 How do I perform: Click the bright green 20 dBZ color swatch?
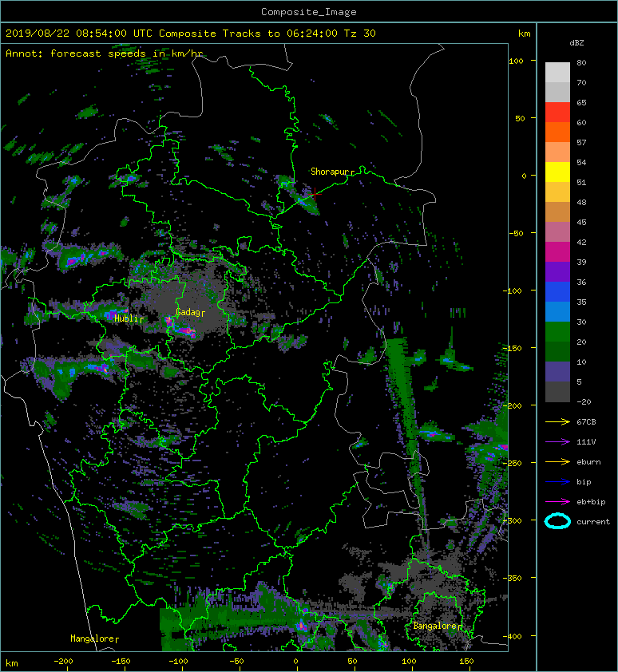click(557, 332)
